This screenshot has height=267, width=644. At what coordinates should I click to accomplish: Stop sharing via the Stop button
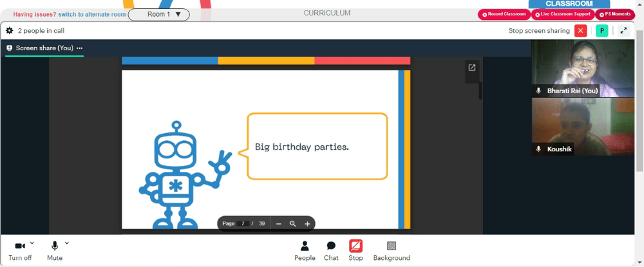tap(355, 251)
